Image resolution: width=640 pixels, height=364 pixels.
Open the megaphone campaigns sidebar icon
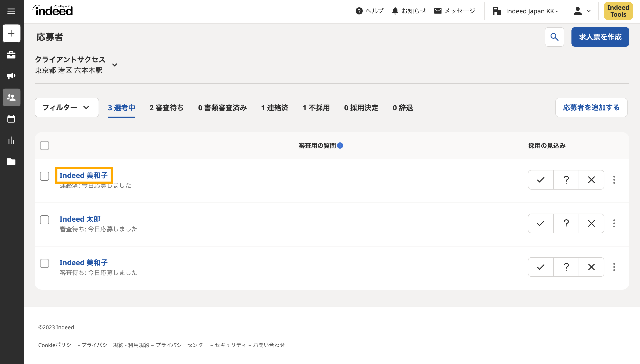coord(11,76)
